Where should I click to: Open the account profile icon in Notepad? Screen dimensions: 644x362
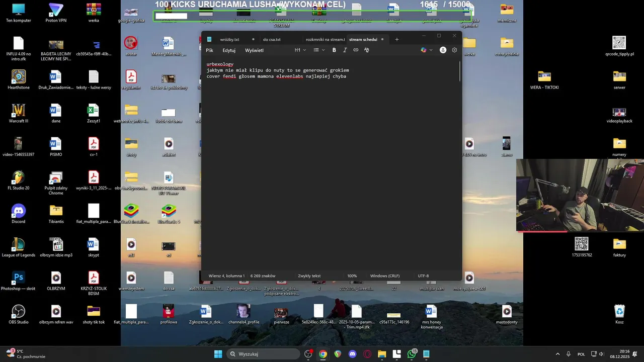[x=443, y=50]
